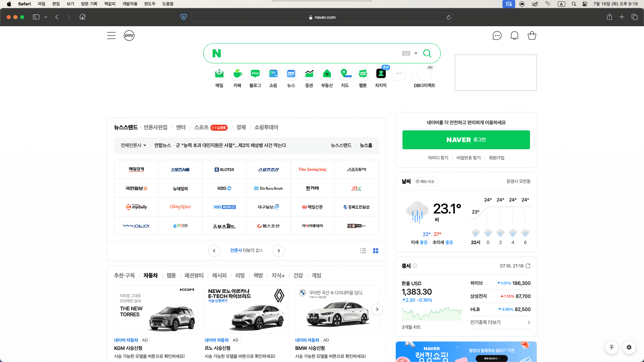Open the shopping cart icon
Screen dimensions: 644x362
click(x=532, y=36)
